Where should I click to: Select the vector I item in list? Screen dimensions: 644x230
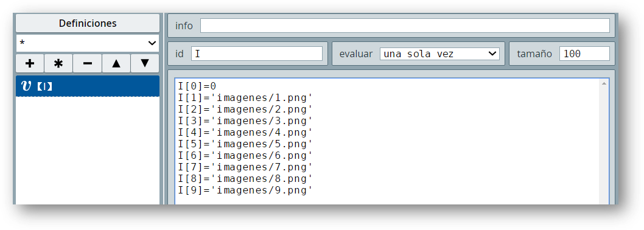(x=88, y=86)
